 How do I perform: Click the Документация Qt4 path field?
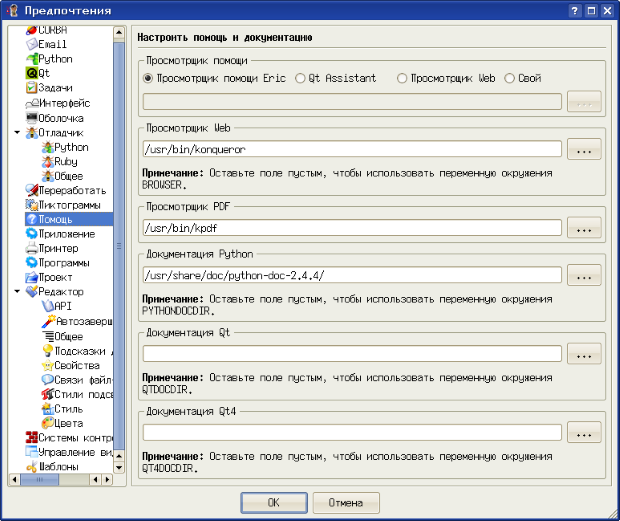351,433
